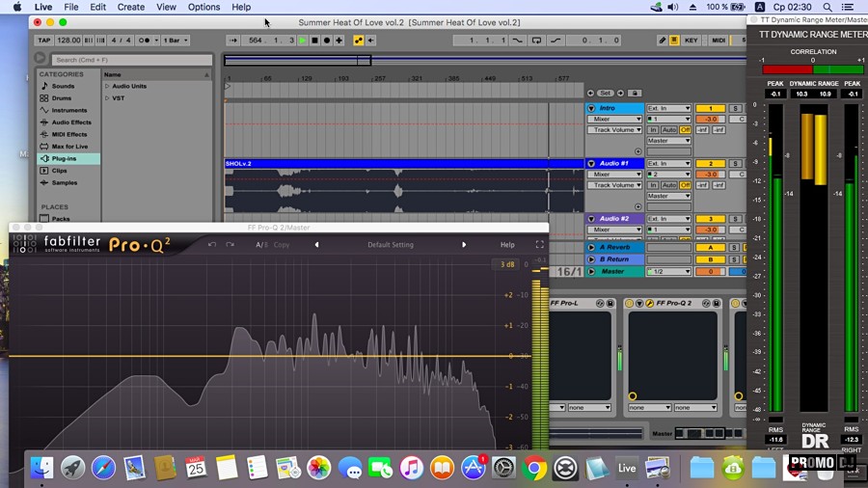
Task: Expand the Audio Units folder
Action: pos(108,86)
